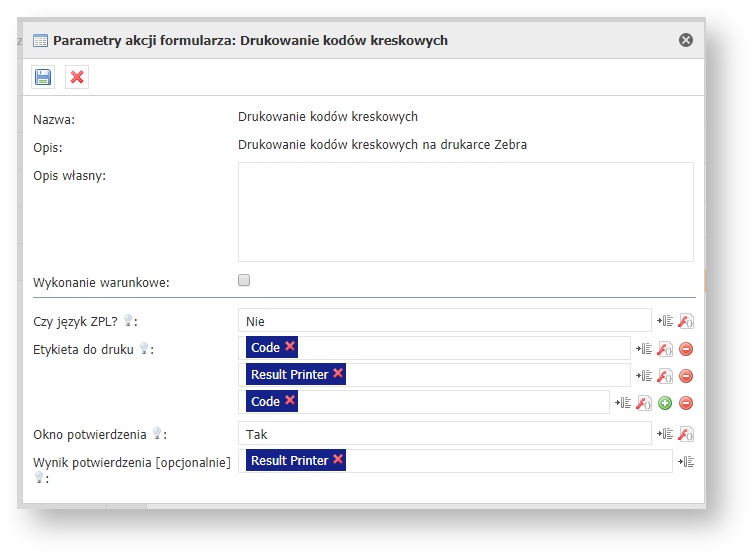Delete Code tag in third label field

coord(290,401)
